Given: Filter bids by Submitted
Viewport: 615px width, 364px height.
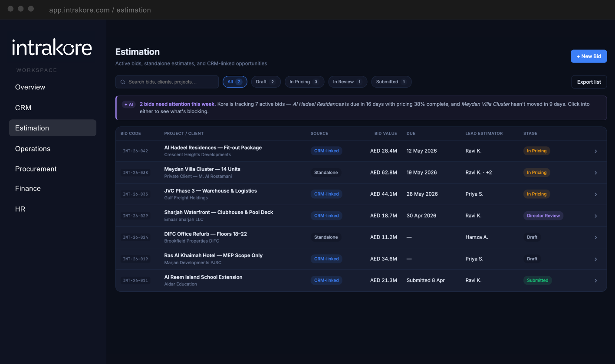Looking at the screenshot, I should coord(391,82).
